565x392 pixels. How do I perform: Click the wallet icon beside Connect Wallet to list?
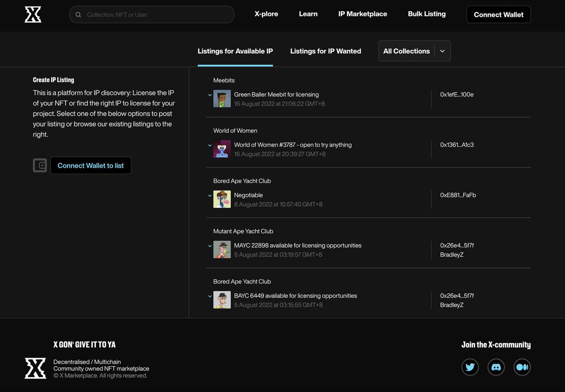click(40, 166)
